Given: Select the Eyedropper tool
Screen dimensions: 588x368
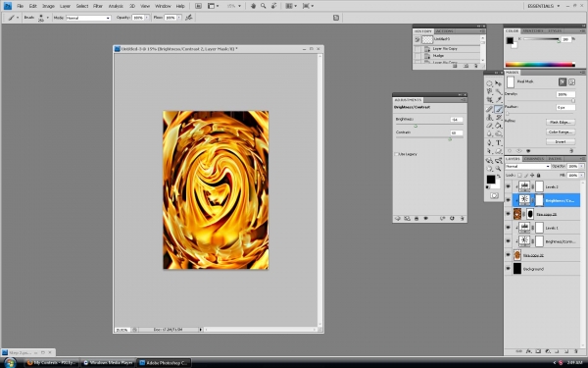Looking at the screenshot, I should pyautogui.click(x=498, y=100).
